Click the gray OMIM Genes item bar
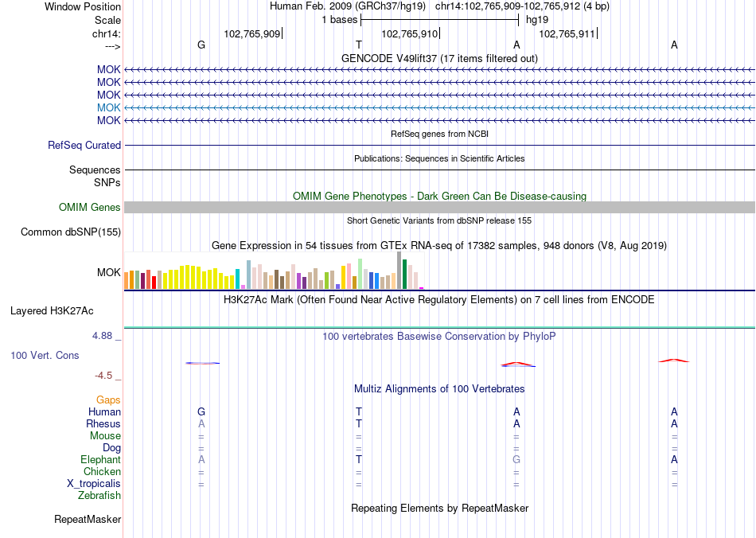 pos(439,207)
